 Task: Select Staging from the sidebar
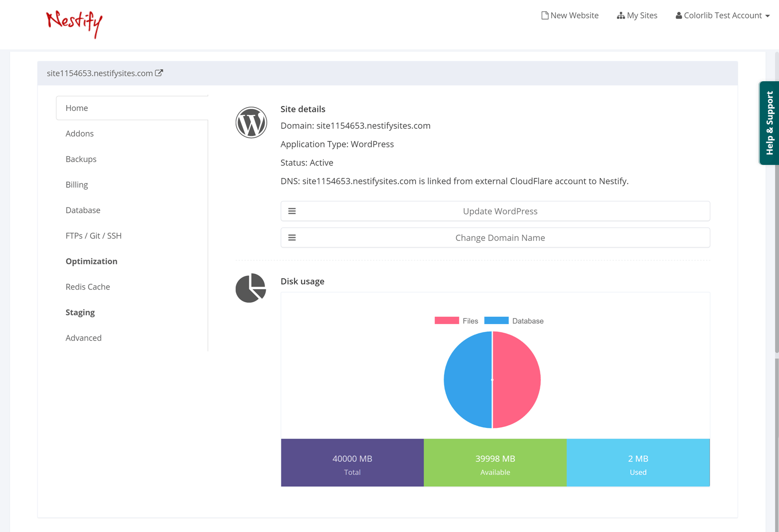(x=80, y=312)
